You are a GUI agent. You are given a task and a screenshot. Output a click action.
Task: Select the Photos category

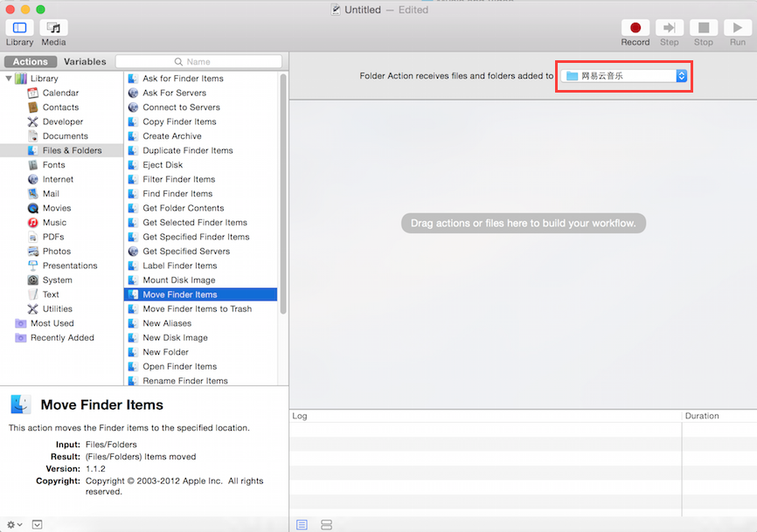click(x=57, y=252)
